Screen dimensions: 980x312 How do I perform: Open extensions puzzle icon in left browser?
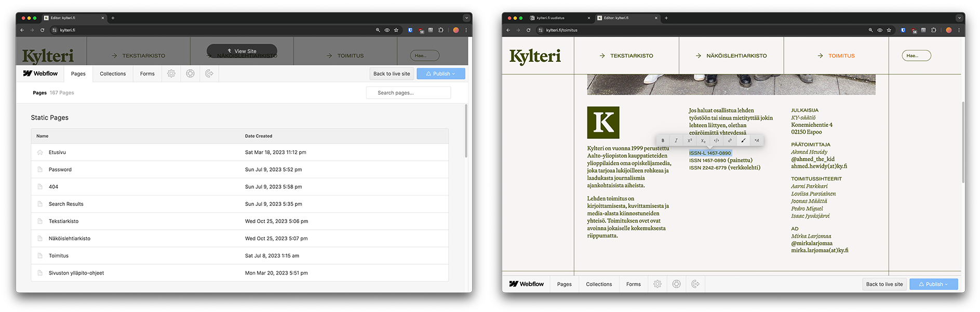441,30
